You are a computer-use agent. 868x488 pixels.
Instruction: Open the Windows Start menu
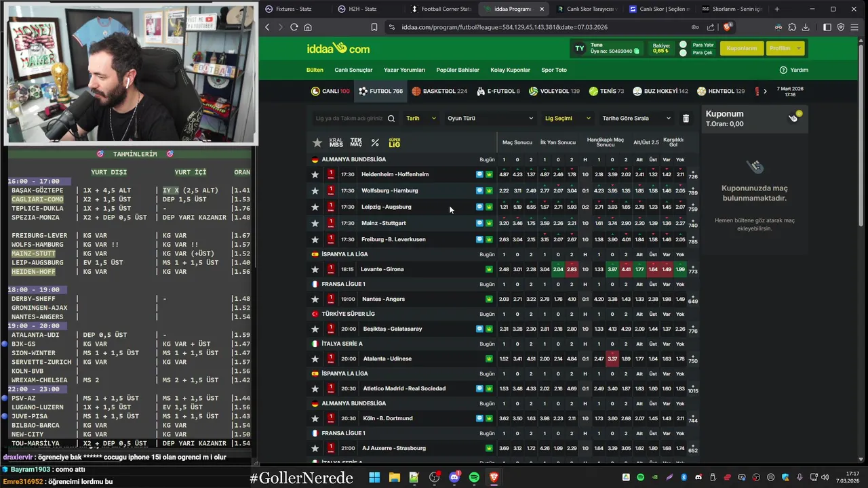click(374, 478)
